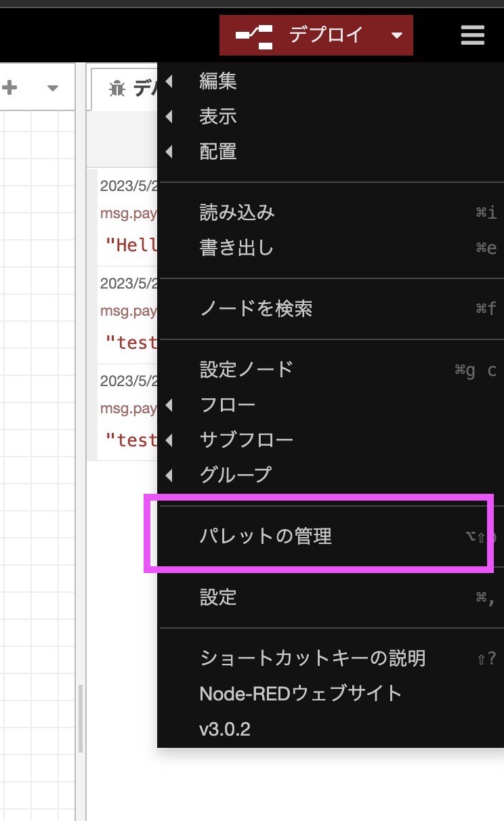Open Node-REDウェブサイト link
Image resolution: width=504 pixels, height=821 pixels.
(x=331, y=693)
